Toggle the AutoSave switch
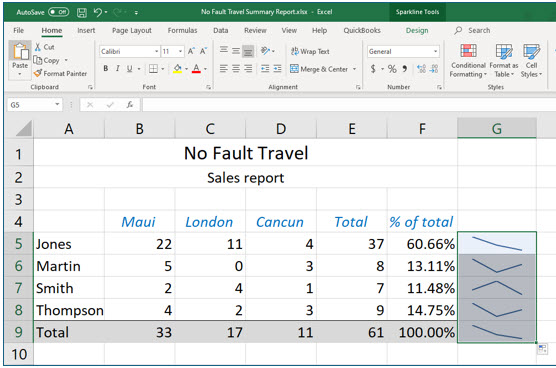 coord(59,12)
